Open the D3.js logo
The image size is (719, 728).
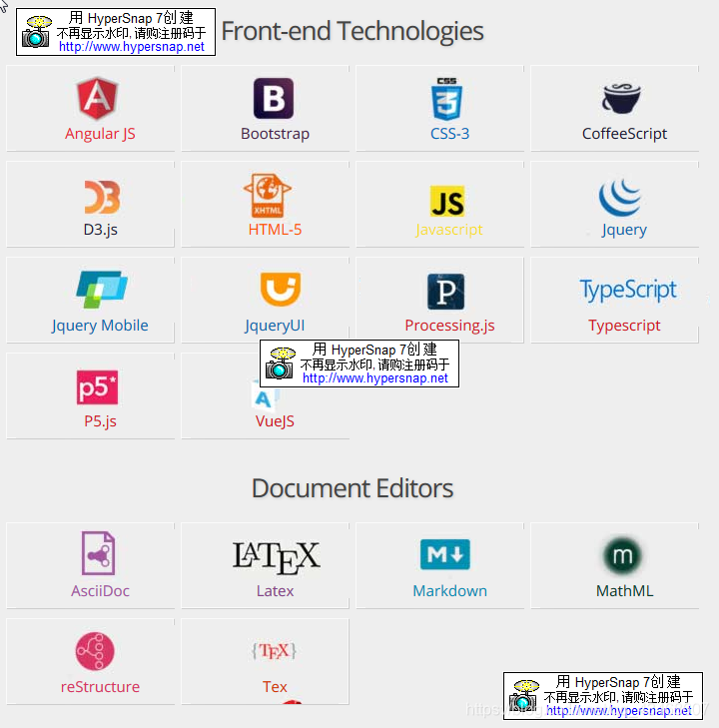[102, 197]
